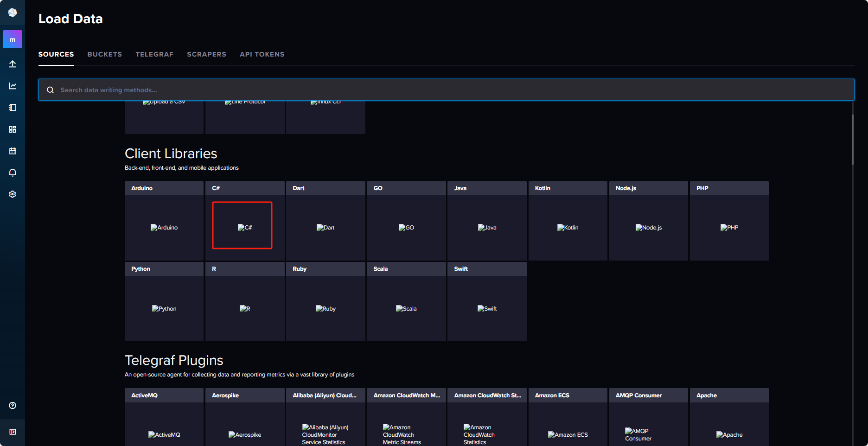Screen dimensions: 868x446
Task: Click the "Load Data" page title
Action: tap(70, 19)
